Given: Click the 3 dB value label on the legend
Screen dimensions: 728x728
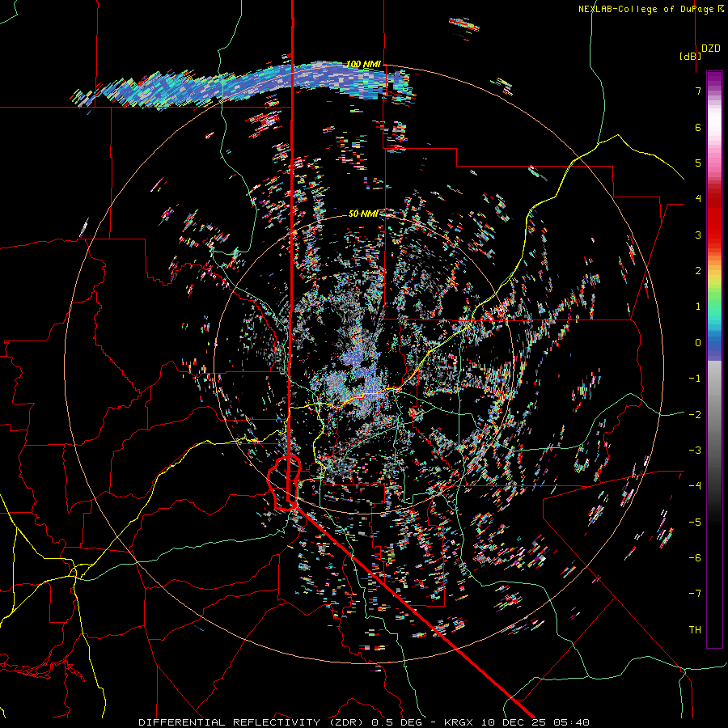Looking at the screenshot, I should pyautogui.click(x=698, y=235).
